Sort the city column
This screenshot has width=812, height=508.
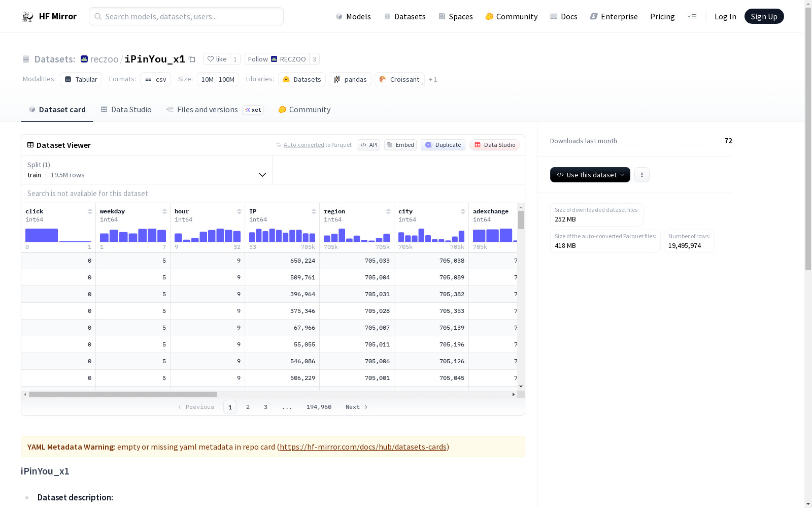click(x=463, y=211)
